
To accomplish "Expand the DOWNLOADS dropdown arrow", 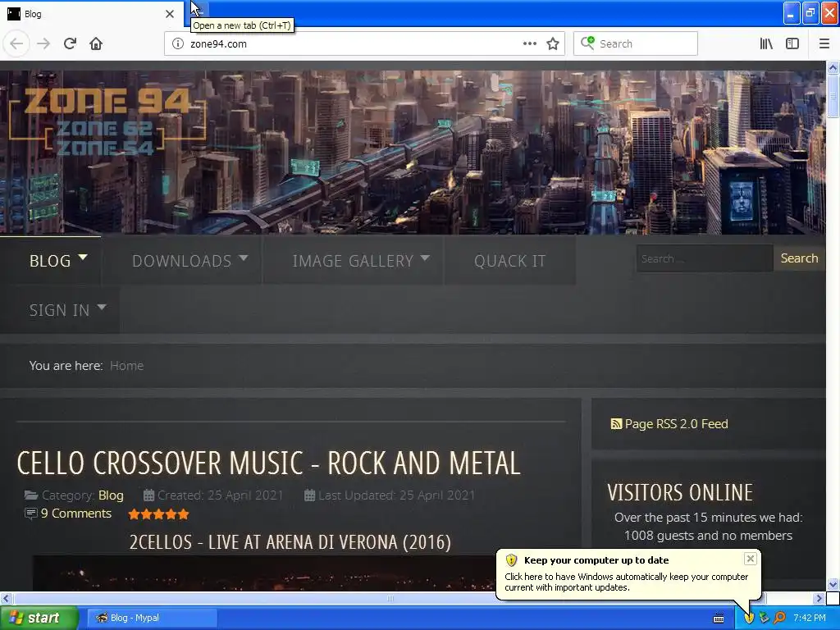I will point(244,258).
